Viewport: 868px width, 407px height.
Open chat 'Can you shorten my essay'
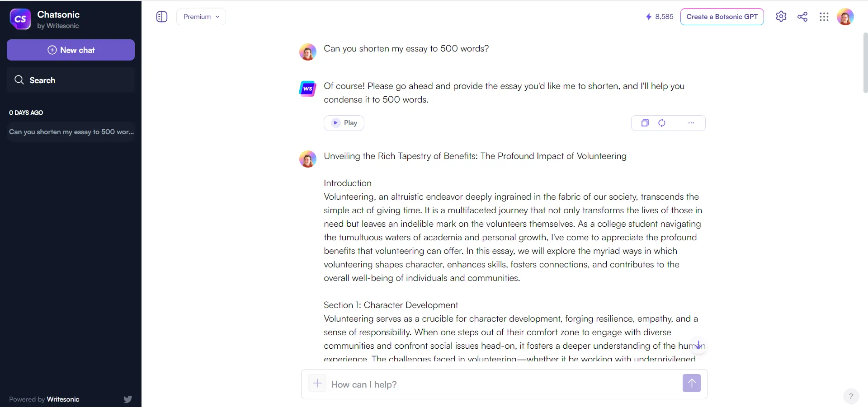(71, 132)
